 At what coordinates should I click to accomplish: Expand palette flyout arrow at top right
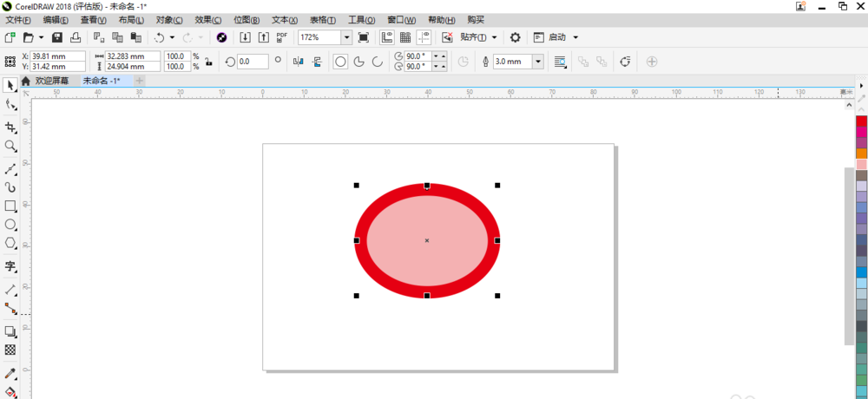click(861, 86)
